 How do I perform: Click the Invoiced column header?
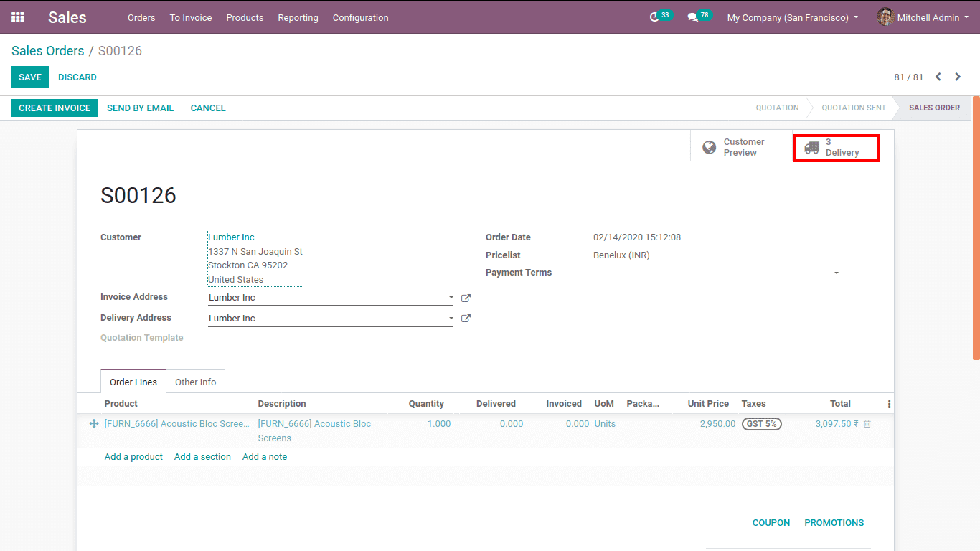pos(564,404)
